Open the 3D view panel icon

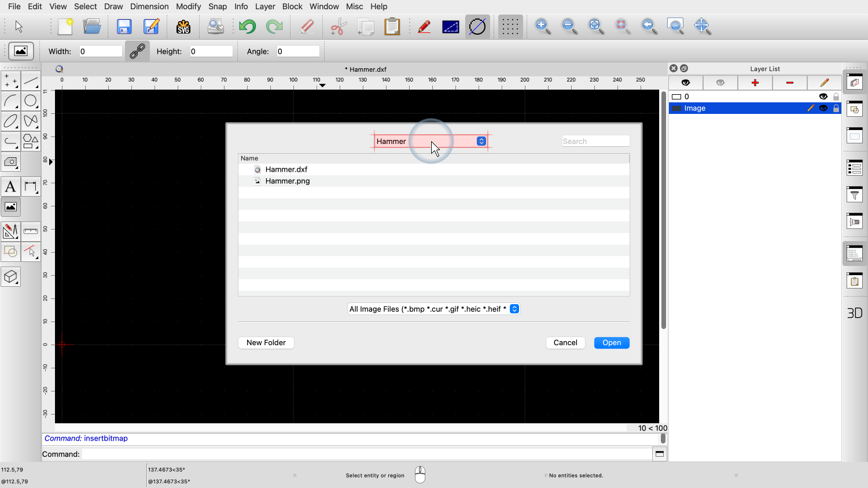(855, 313)
